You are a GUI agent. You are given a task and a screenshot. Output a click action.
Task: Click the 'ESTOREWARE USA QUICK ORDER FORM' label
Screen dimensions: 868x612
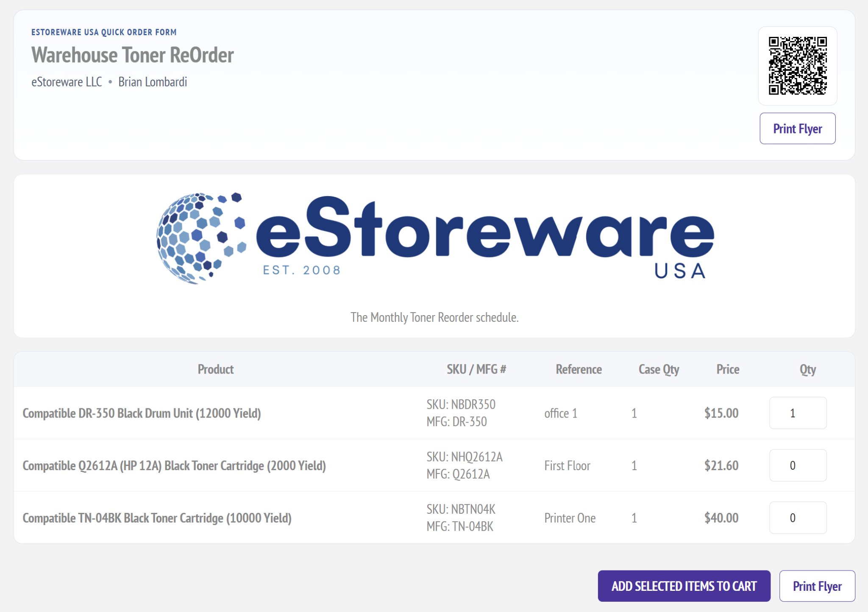[104, 32]
